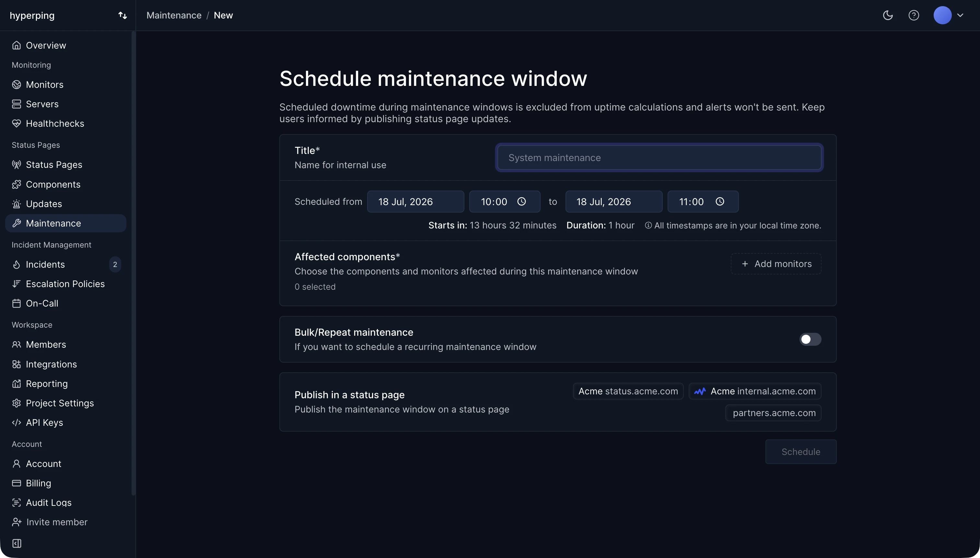This screenshot has width=980, height=558.
Task: Click the time zone info icon
Action: 648,225
